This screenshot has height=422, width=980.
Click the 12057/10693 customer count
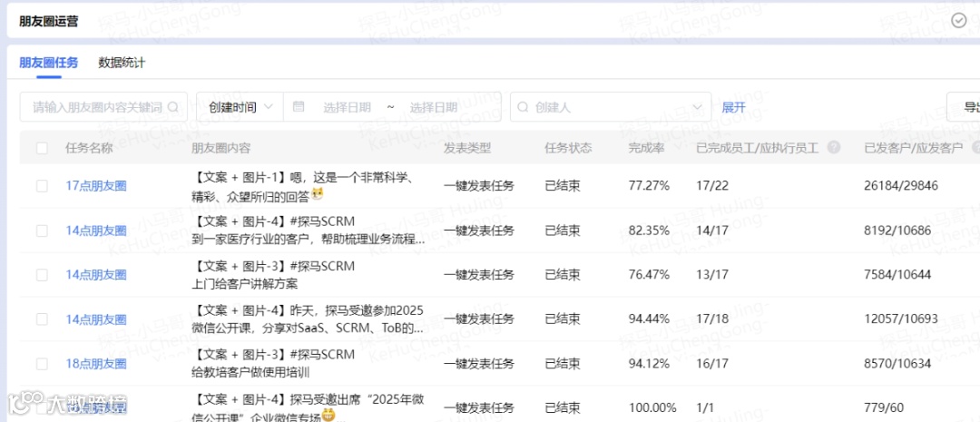pyautogui.click(x=901, y=319)
